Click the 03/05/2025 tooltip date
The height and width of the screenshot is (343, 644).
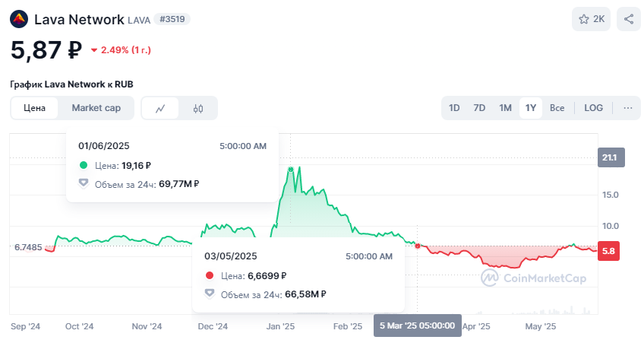pos(231,256)
